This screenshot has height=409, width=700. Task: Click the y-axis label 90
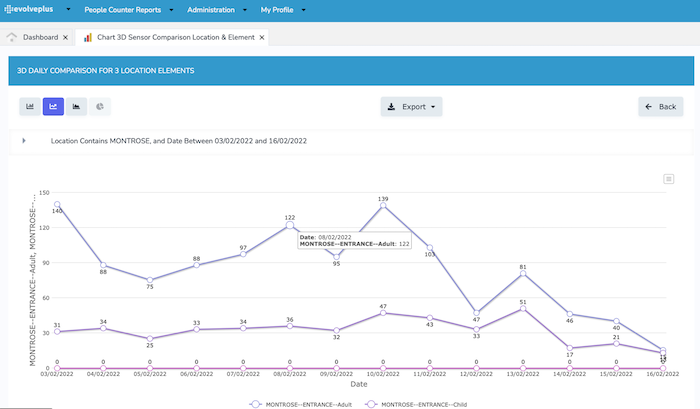46,263
